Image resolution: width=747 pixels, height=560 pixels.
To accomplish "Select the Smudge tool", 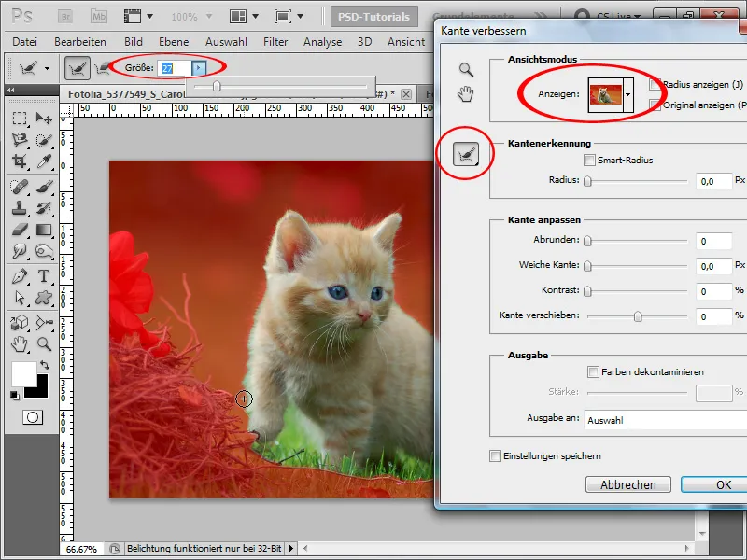I will tap(19, 251).
